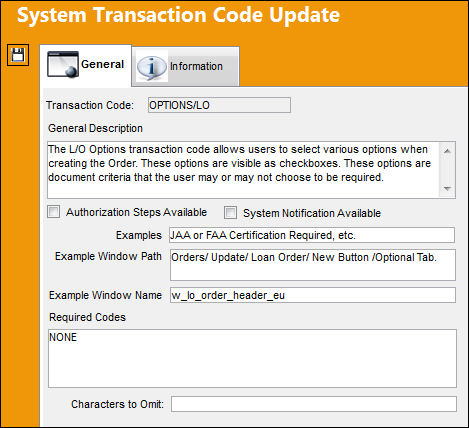Click the Transaction Code field
469x428 pixels.
click(219, 105)
